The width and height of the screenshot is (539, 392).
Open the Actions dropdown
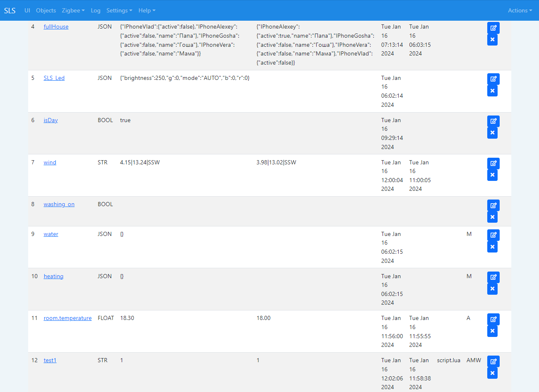point(520,10)
